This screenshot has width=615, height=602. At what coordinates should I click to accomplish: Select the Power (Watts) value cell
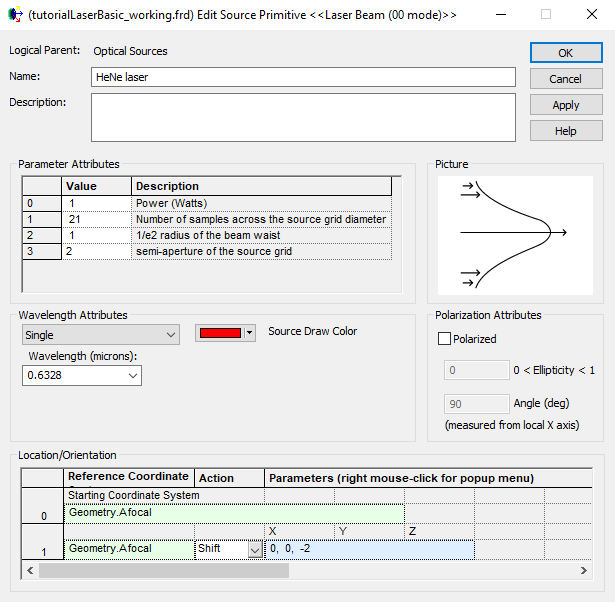(96, 203)
